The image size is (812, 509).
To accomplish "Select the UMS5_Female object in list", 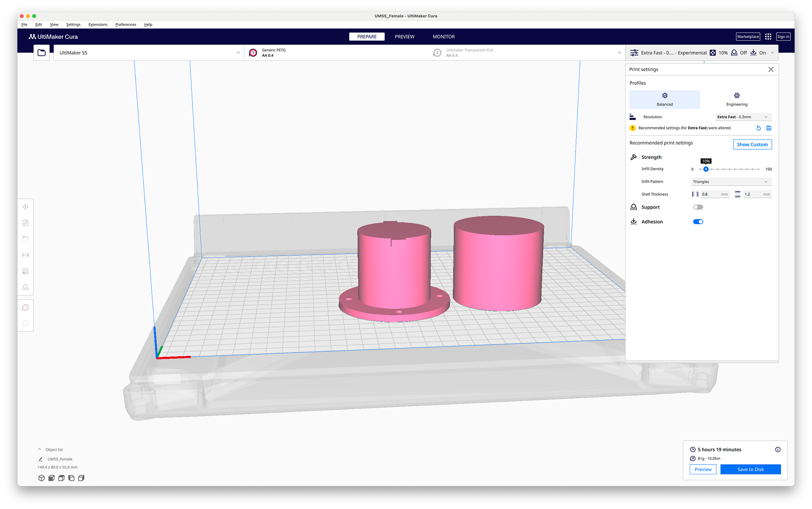I will click(60, 459).
